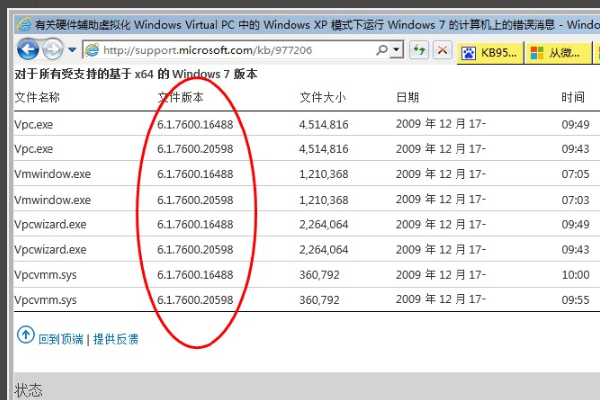
Task: Click the address bar showing support.microsoft.com/kb/977206
Action: click(243, 50)
